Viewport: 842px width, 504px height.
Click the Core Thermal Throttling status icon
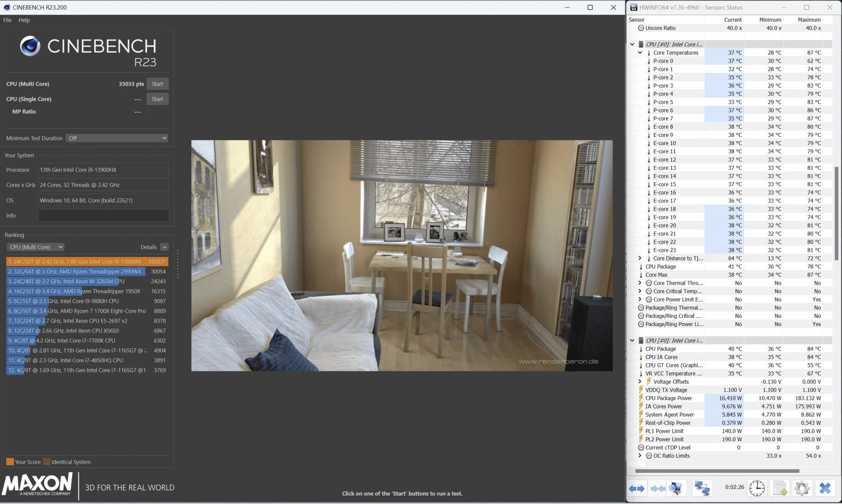click(649, 283)
